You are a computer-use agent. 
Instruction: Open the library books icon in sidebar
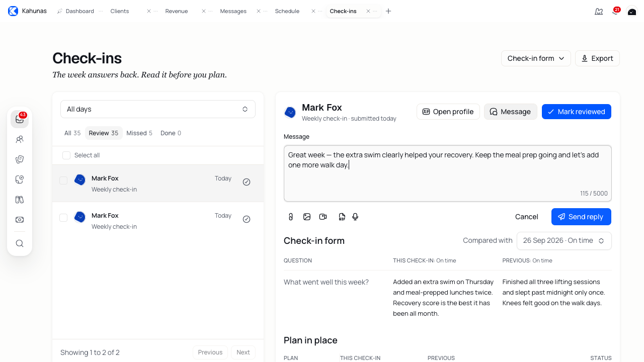[20, 200]
